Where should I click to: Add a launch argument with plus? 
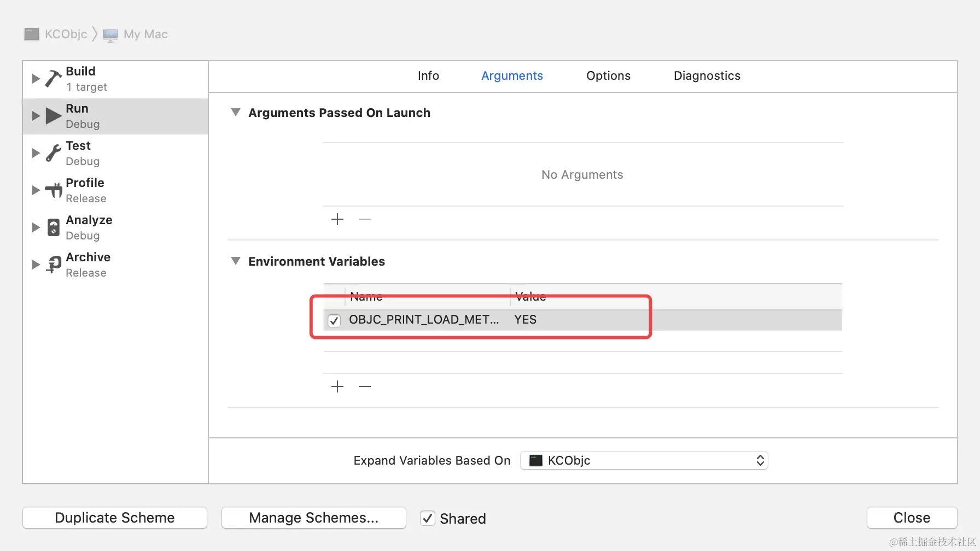[x=337, y=220]
